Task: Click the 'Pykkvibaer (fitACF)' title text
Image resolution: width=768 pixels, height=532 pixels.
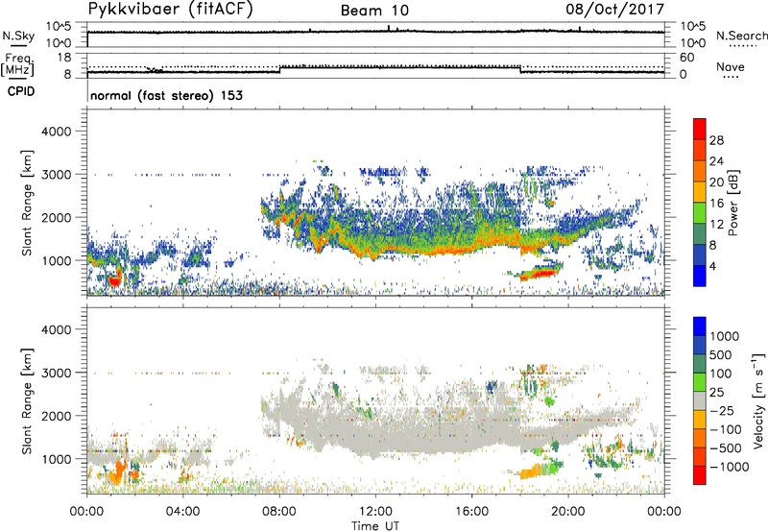Action: pos(170,10)
